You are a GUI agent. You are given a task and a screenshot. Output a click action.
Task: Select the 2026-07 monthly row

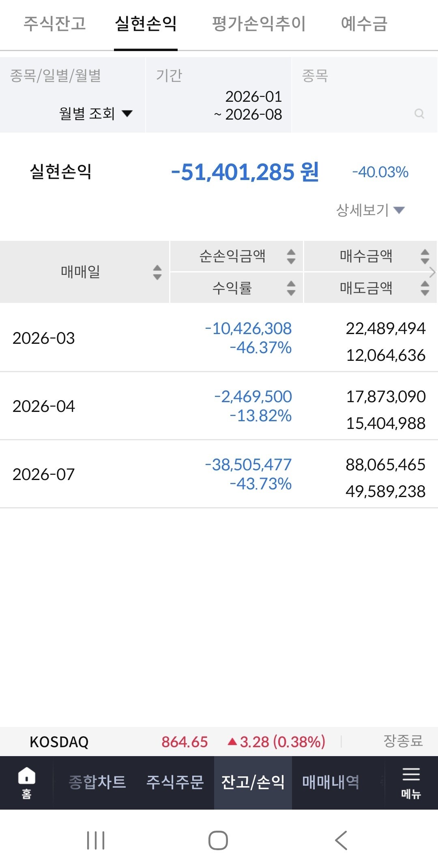(219, 474)
